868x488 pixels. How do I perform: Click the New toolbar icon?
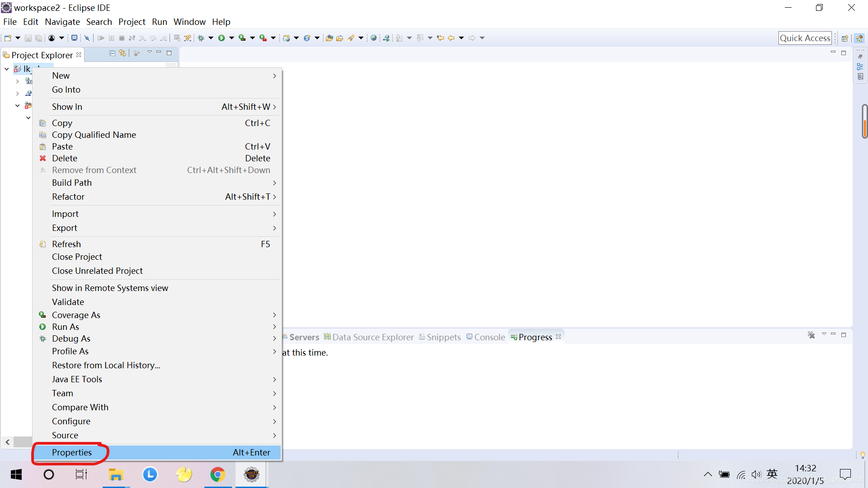coord(8,38)
